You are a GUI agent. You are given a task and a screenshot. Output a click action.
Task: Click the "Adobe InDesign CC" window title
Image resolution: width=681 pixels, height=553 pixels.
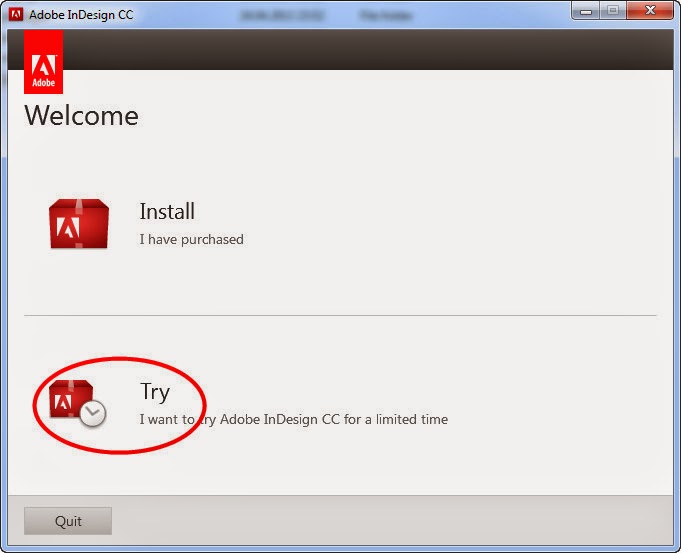point(81,15)
